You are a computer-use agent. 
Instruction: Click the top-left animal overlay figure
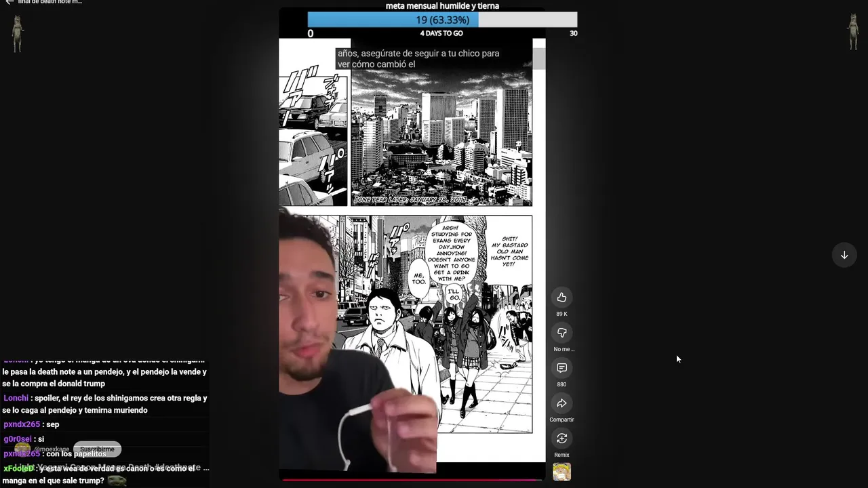pyautogui.click(x=18, y=34)
